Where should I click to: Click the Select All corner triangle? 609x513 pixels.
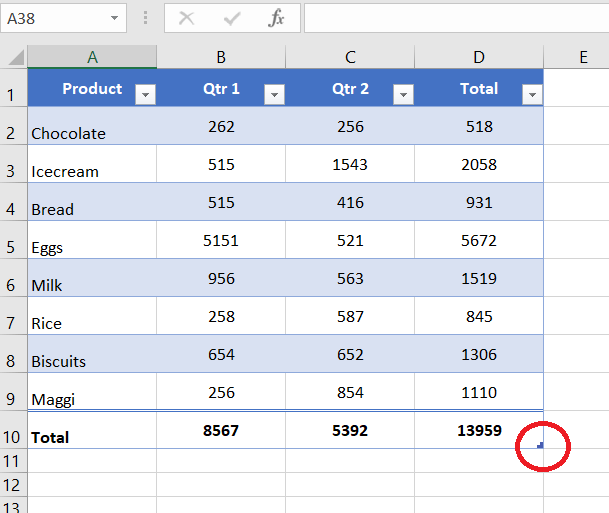[16, 57]
